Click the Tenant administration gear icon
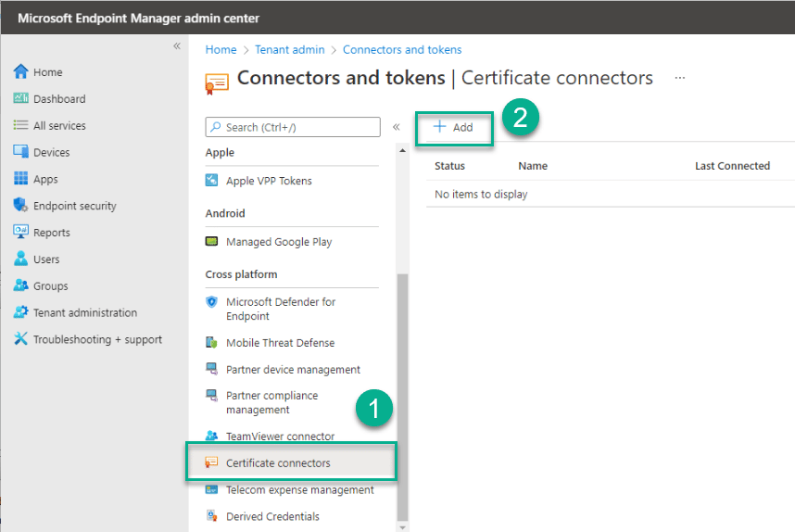The image size is (795, 532). pyautogui.click(x=20, y=312)
